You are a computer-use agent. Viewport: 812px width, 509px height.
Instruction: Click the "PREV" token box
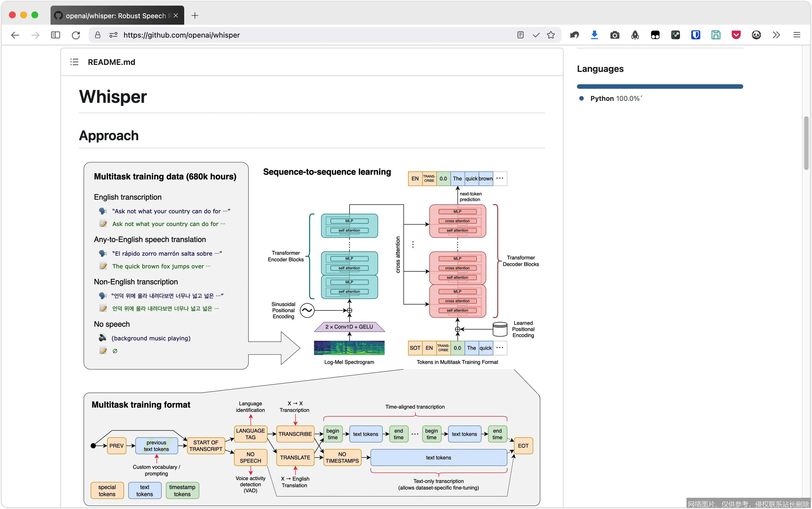117,446
